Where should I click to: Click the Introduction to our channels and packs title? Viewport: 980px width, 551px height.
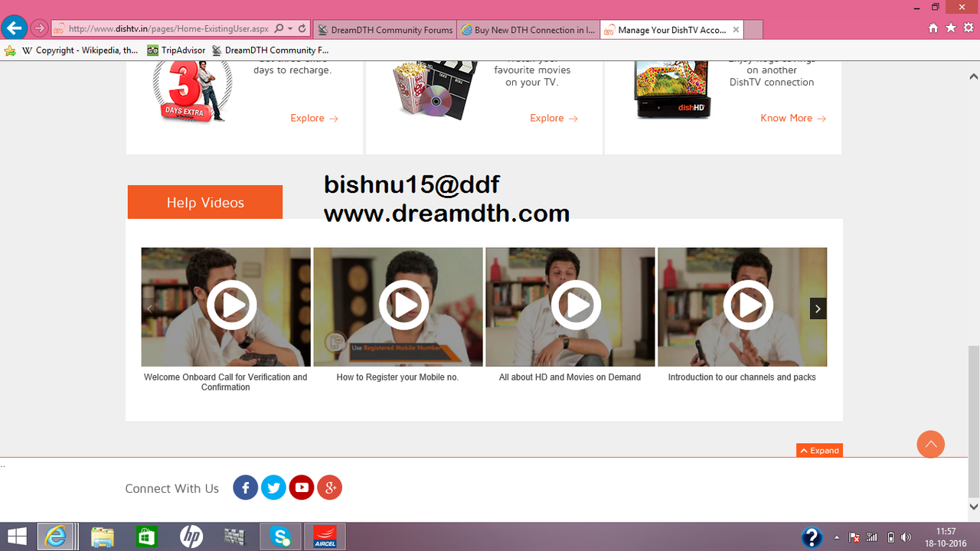[x=742, y=377]
